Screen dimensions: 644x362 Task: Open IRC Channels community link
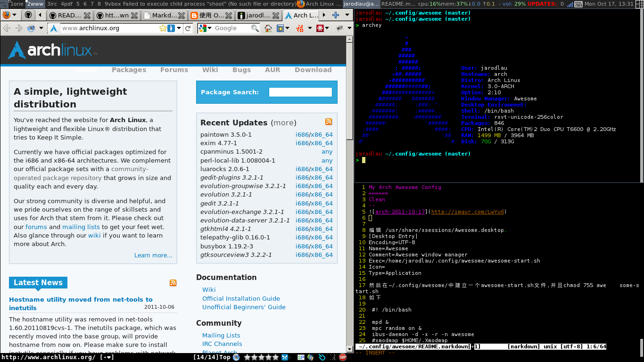(x=222, y=344)
